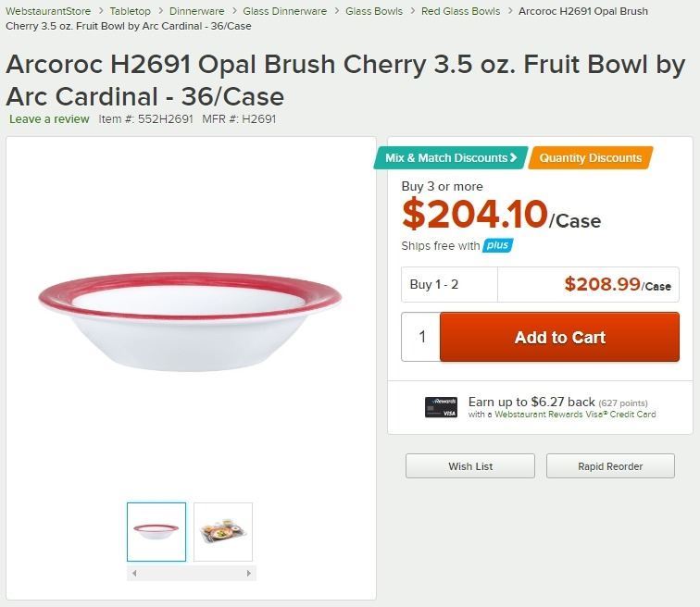The width and height of the screenshot is (700, 607).
Task: Click the Leave a review link
Action: 49,118
